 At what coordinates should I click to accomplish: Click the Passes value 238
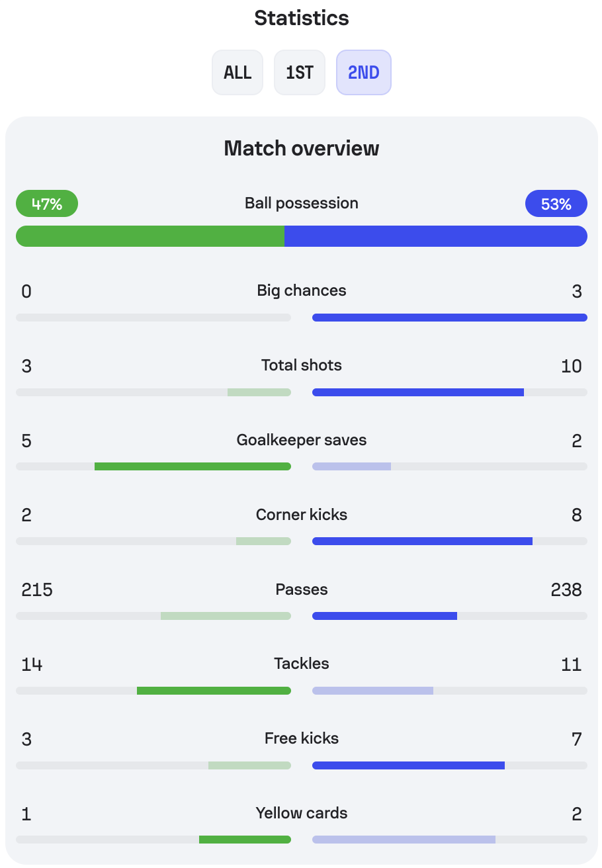[x=566, y=589]
